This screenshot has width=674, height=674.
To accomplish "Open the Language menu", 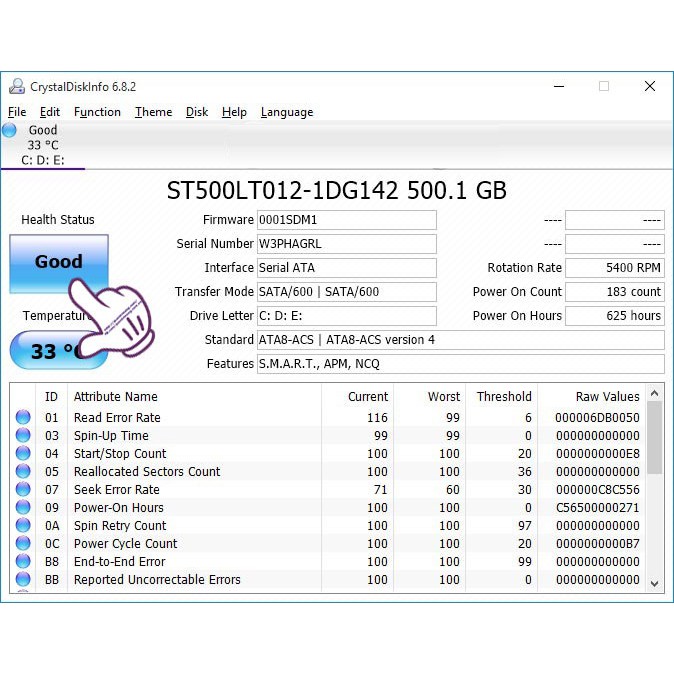I will (287, 112).
